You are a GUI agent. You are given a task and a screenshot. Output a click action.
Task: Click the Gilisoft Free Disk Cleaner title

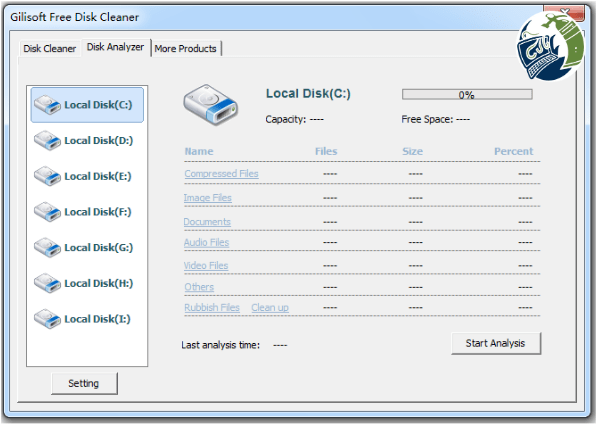74,17
